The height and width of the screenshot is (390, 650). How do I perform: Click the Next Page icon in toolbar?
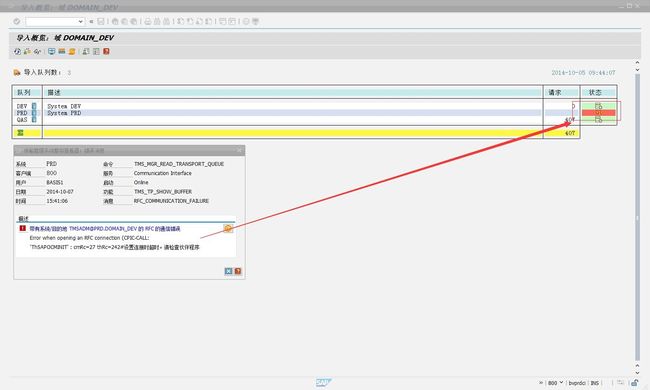click(199, 21)
